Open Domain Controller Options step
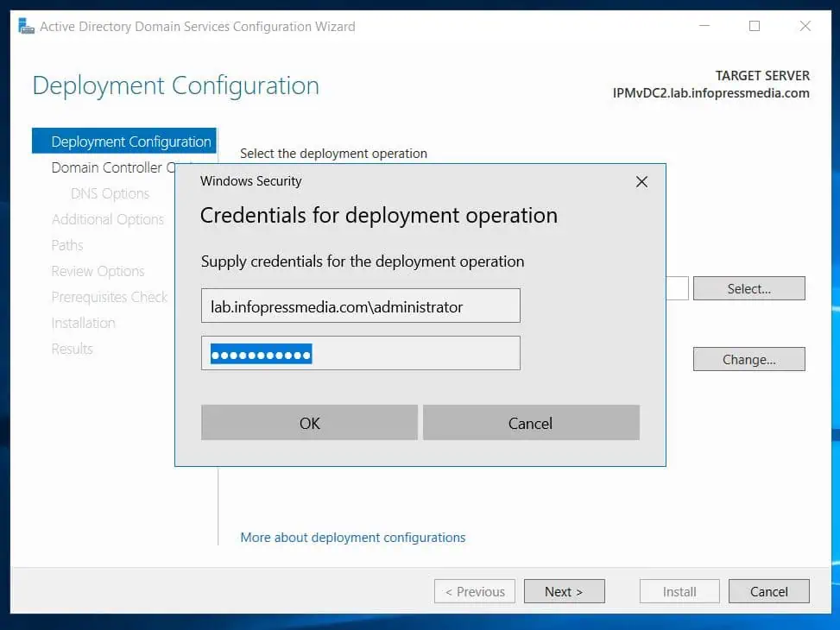840x630 pixels. [113, 167]
